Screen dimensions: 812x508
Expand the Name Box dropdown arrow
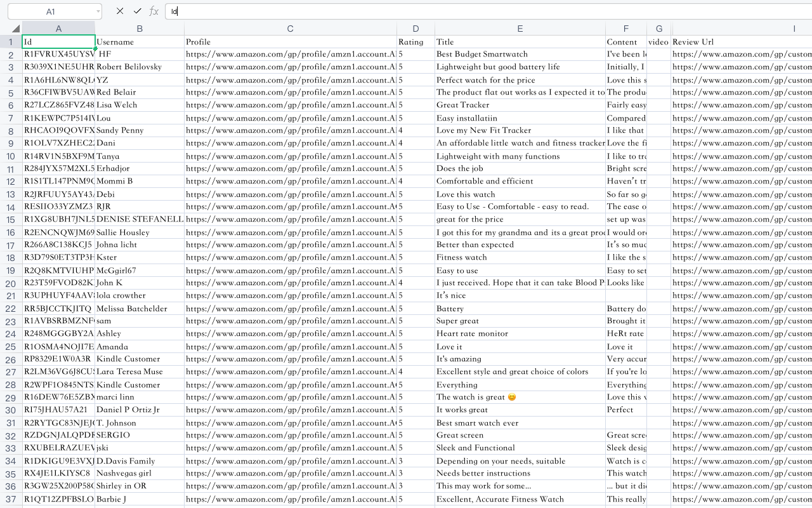98,11
